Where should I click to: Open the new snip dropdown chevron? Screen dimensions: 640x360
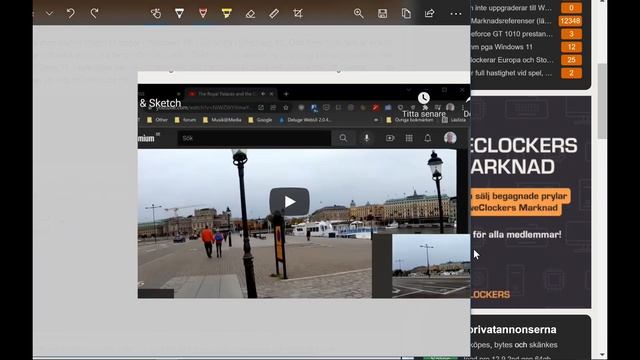click(49, 13)
